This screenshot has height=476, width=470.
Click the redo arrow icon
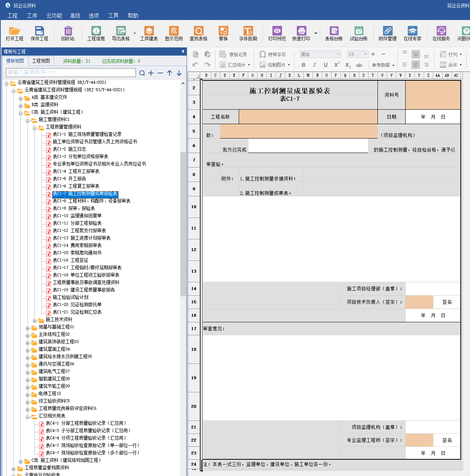(x=207, y=64)
